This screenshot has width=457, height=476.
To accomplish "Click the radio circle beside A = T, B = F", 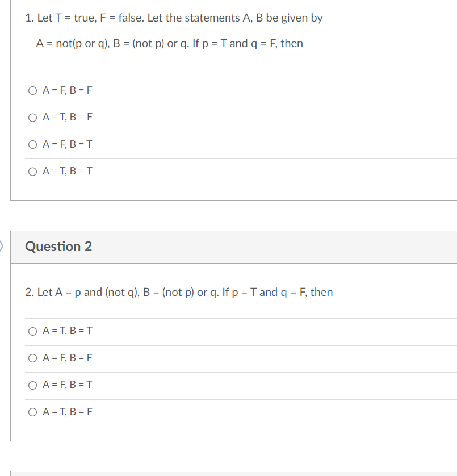I will point(32,117).
